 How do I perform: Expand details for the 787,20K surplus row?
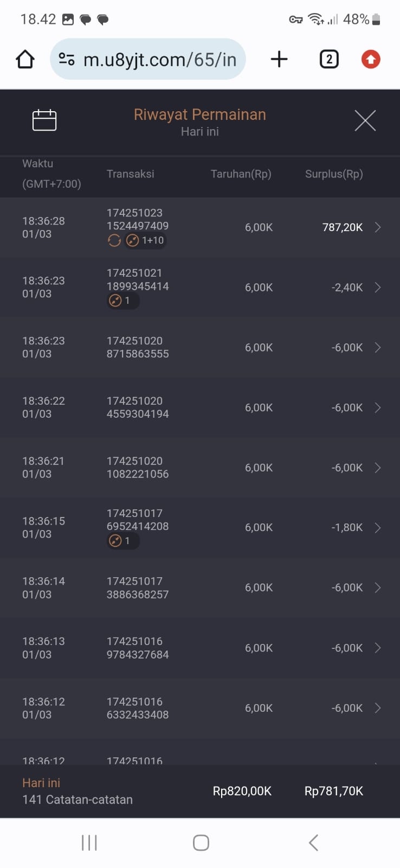point(378,227)
